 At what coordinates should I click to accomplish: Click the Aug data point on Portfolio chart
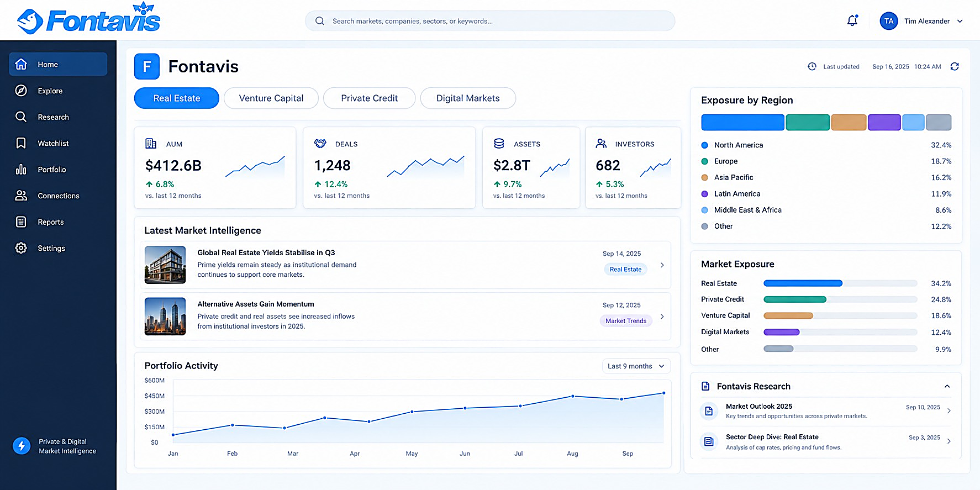tap(573, 396)
